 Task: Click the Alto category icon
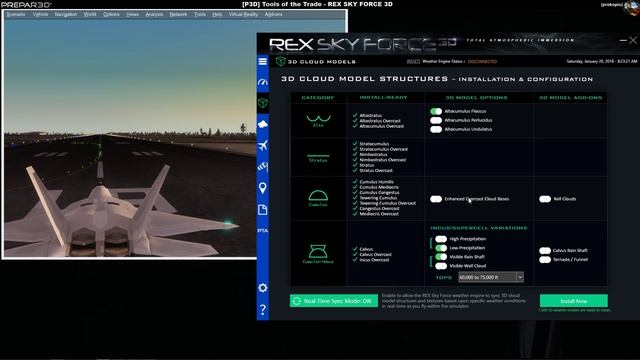coord(318,120)
